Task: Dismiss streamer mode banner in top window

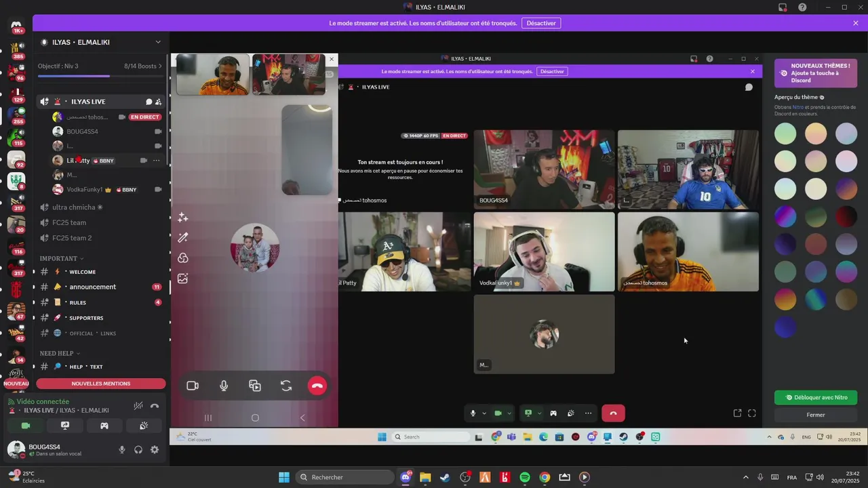Action: [856, 23]
